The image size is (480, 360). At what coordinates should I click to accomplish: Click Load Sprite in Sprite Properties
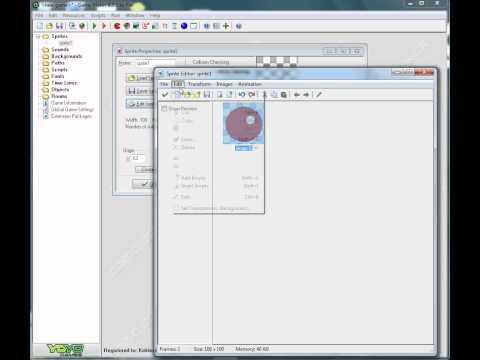point(141,78)
